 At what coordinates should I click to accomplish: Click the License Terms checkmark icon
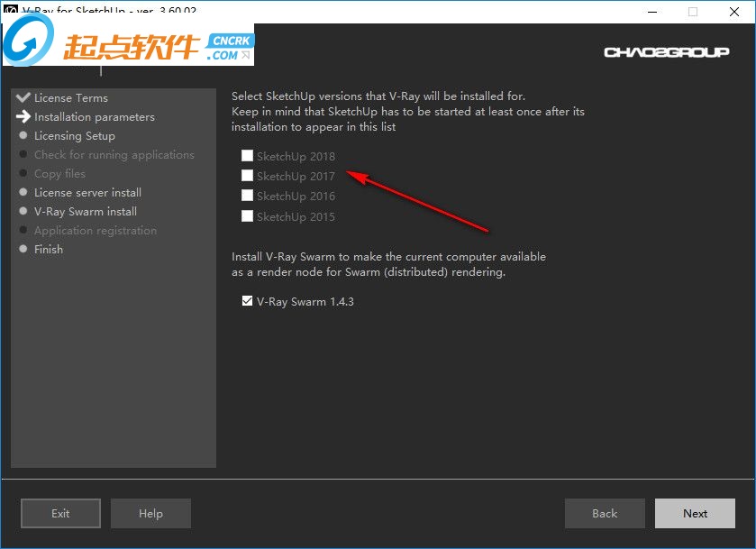click(x=23, y=97)
